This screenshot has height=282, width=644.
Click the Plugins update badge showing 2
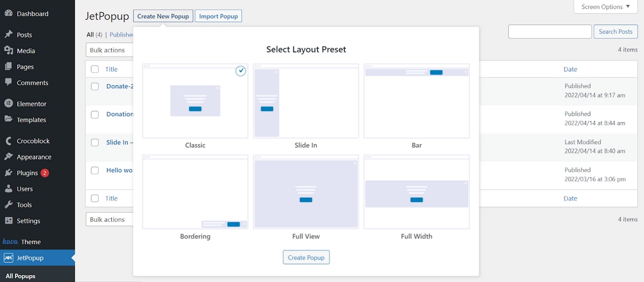pos(45,173)
